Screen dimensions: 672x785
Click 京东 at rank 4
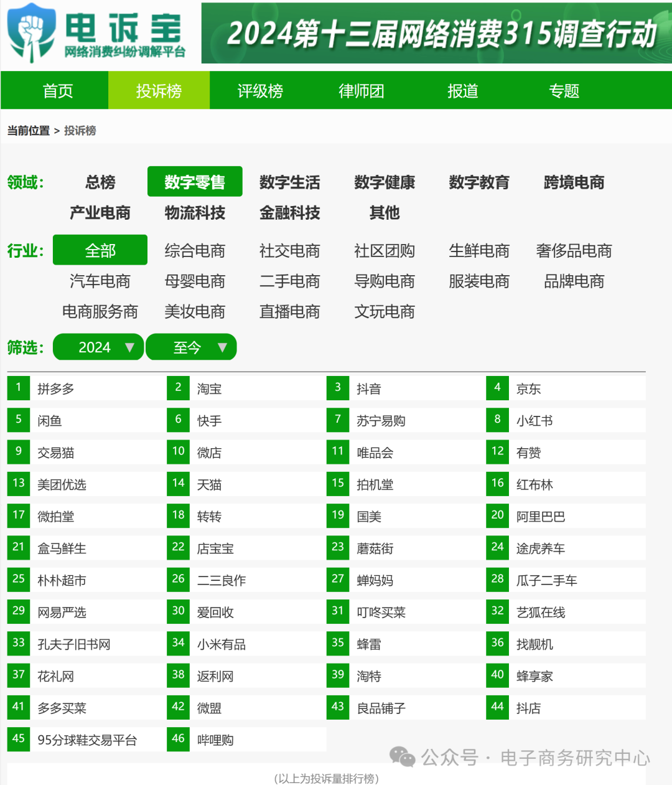[528, 388]
